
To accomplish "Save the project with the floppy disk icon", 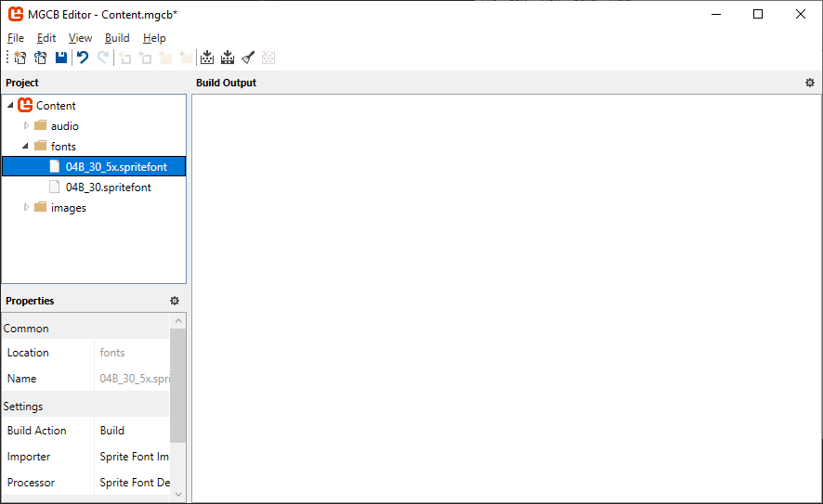I will tap(61, 58).
